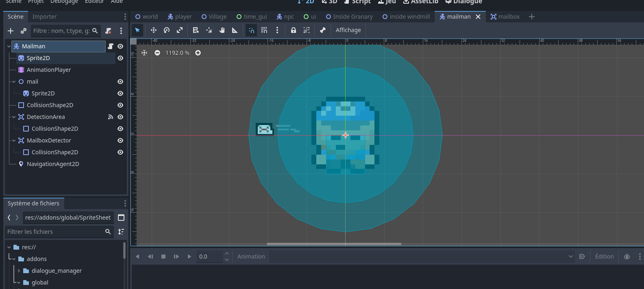Lock the selected node with padlock icon

tap(294, 30)
